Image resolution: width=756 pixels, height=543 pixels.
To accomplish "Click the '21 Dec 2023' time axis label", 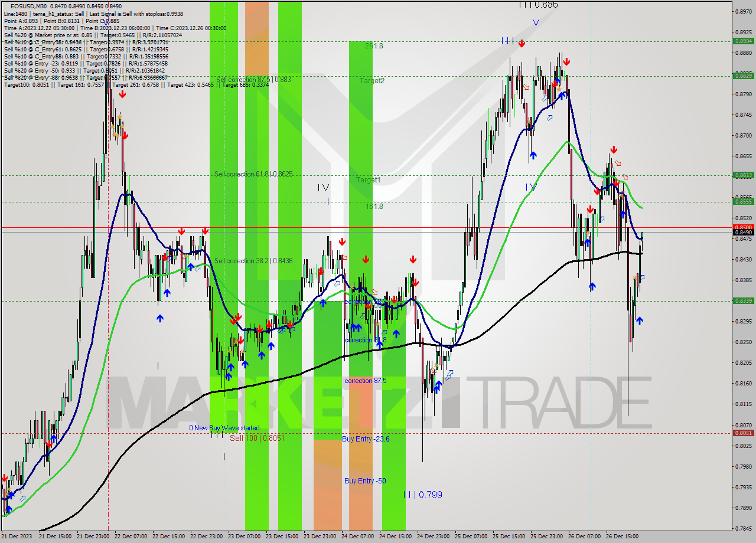I will tap(16, 537).
